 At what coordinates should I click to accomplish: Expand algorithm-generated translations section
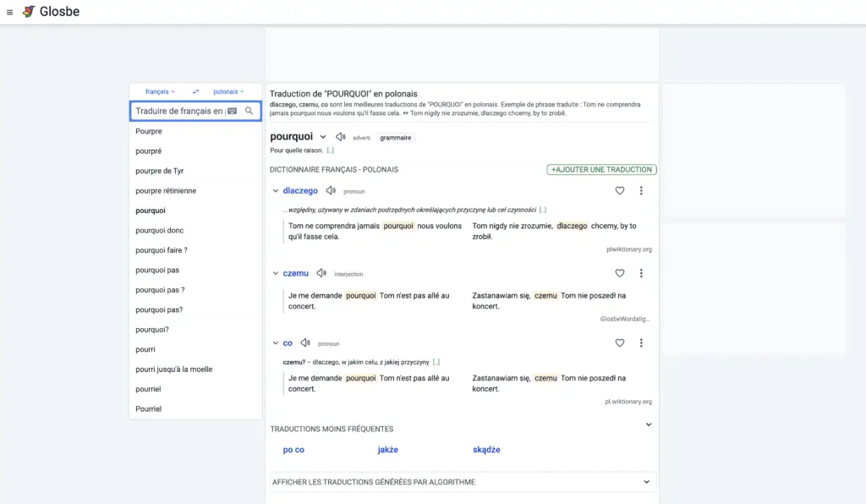click(x=647, y=482)
